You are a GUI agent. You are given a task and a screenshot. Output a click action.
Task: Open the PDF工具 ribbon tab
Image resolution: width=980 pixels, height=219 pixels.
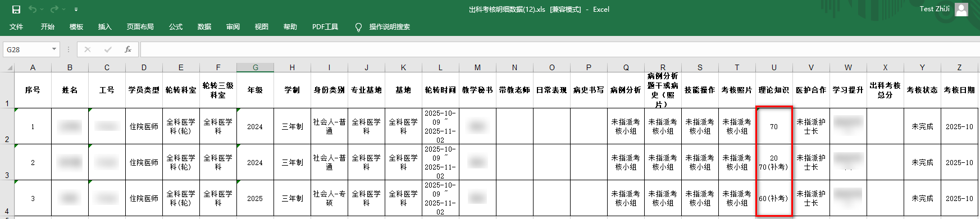tap(325, 26)
